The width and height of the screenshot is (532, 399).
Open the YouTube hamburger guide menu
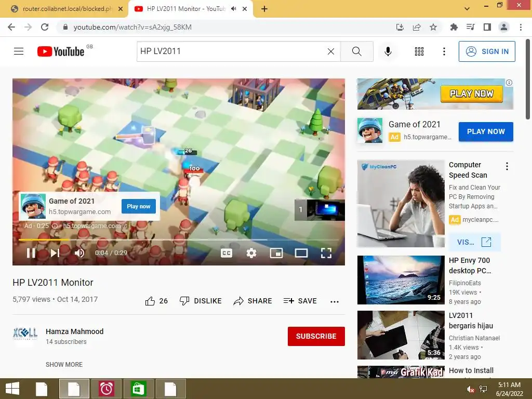(x=19, y=51)
